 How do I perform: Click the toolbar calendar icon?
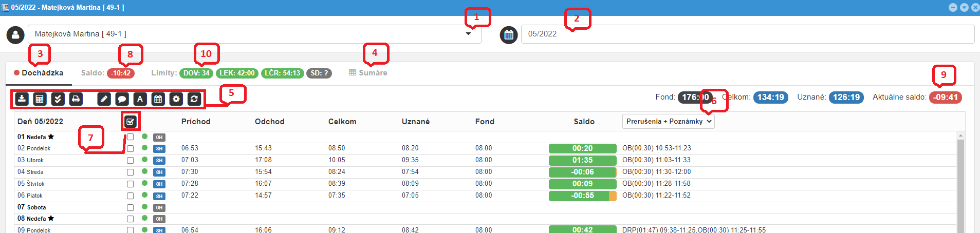[x=158, y=99]
